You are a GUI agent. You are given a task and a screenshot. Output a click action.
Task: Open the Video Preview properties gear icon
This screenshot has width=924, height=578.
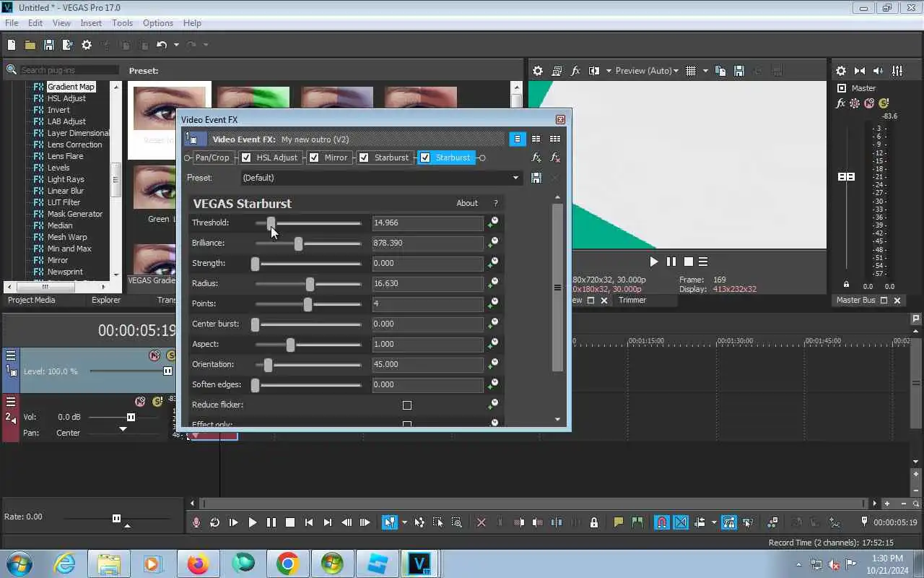click(538, 71)
